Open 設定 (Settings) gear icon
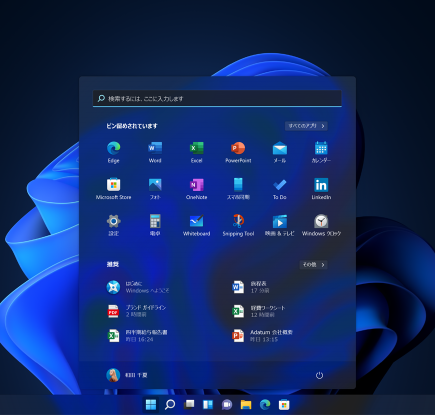The width and height of the screenshot is (435, 415). coord(113,225)
